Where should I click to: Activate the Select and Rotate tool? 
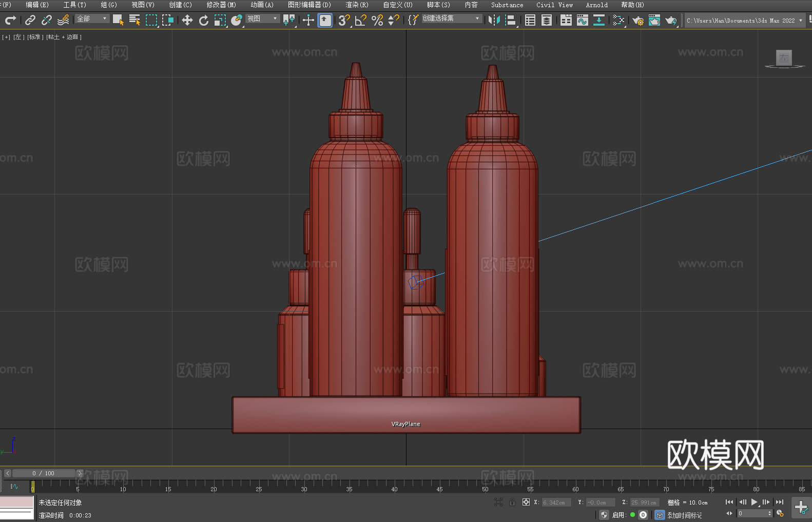[204, 20]
